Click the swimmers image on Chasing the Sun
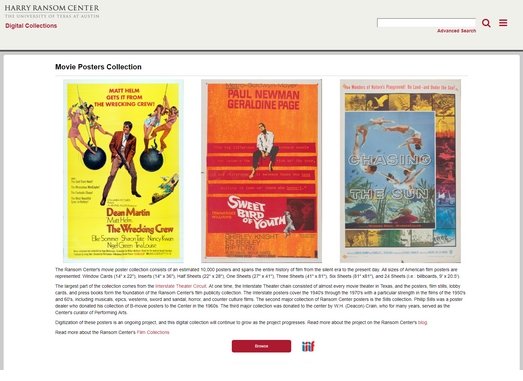The width and height of the screenshot is (523, 381). coord(390,170)
